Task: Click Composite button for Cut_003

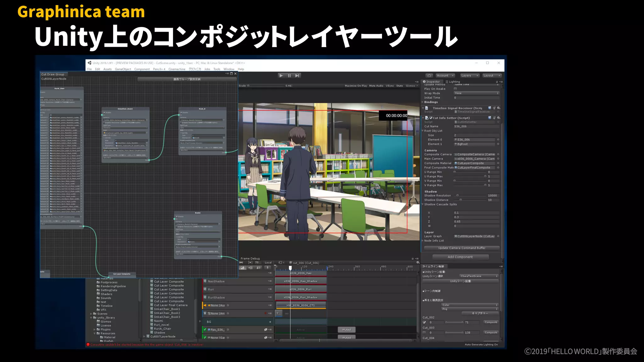Action: coord(491,332)
